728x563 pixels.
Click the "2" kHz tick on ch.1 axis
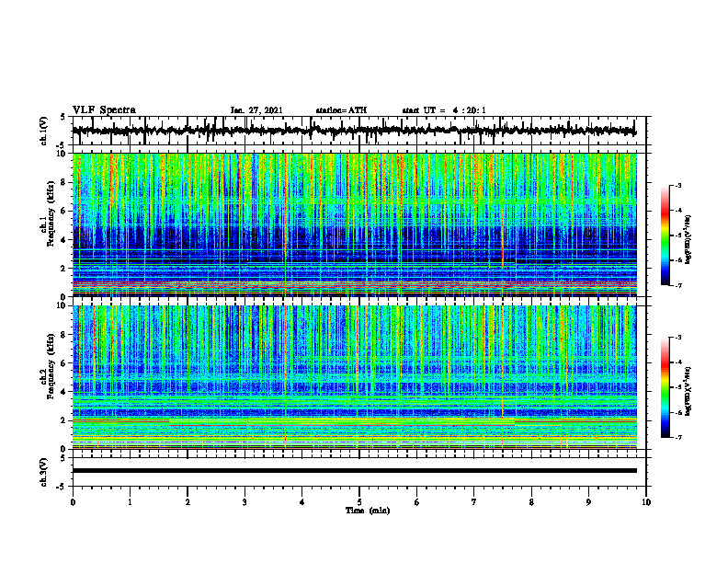coord(65,269)
